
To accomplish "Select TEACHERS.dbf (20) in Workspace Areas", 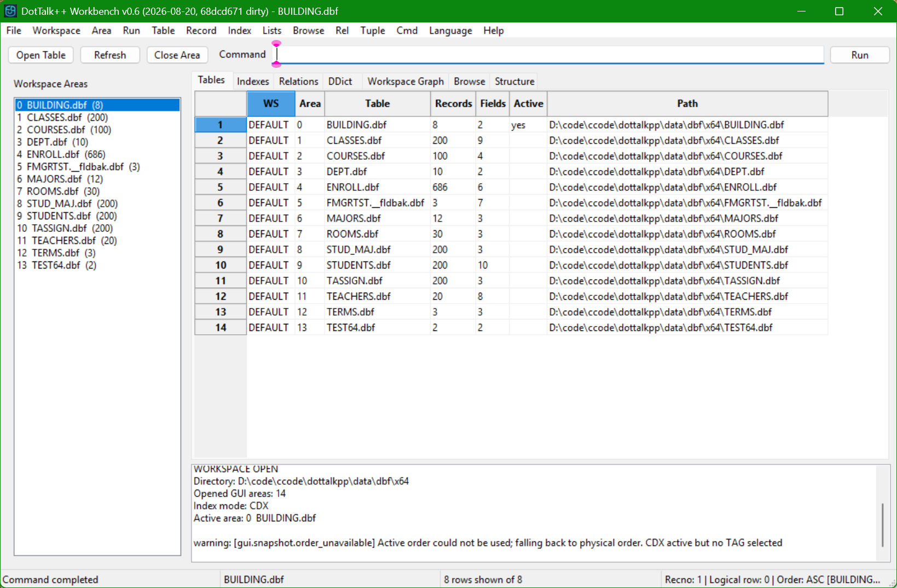I will (97, 240).
